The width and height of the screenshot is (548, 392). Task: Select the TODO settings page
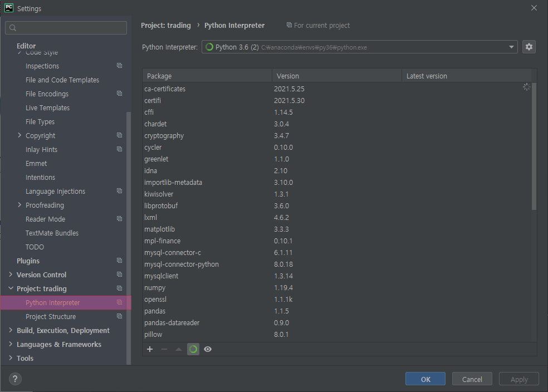[35, 247]
